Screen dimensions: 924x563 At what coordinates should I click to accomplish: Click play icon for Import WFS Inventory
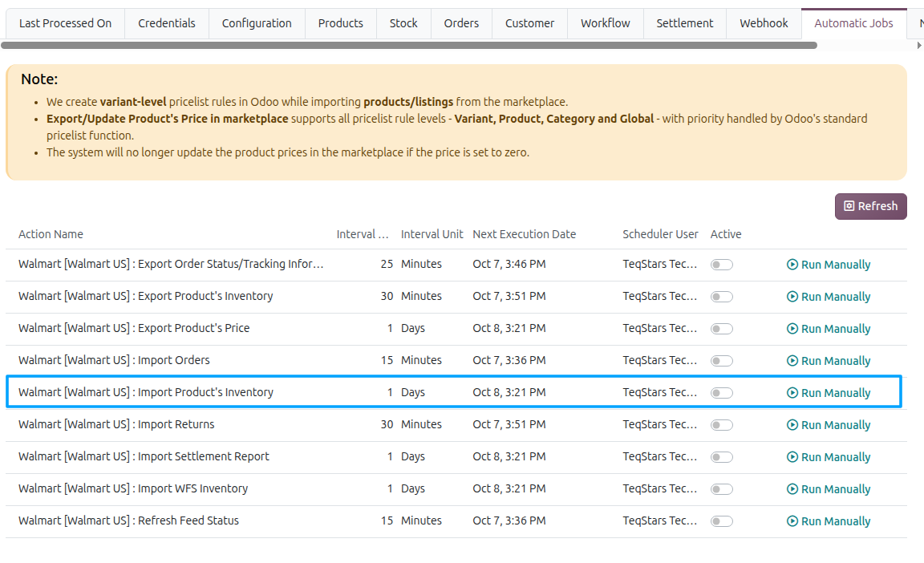coord(792,488)
